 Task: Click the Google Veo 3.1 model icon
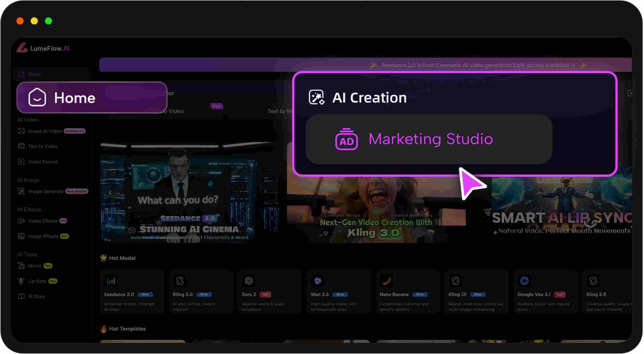pos(524,281)
